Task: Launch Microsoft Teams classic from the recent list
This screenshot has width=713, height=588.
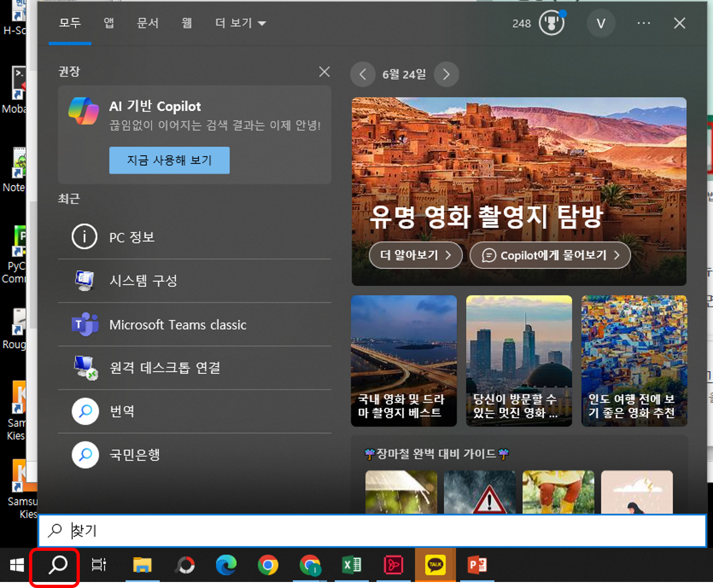Action: pyautogui.click(x=195, y=325)
